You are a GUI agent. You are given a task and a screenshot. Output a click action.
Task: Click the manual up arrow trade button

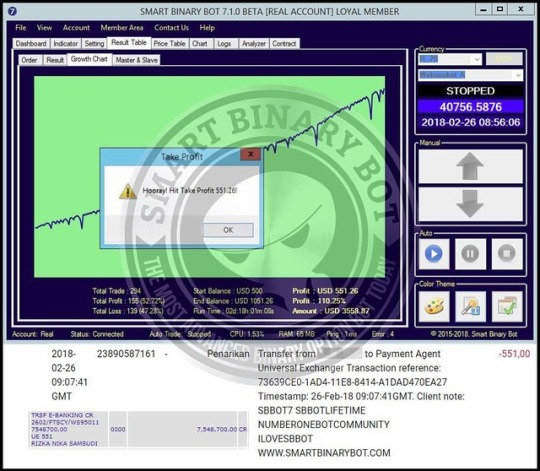click(470, 167)
